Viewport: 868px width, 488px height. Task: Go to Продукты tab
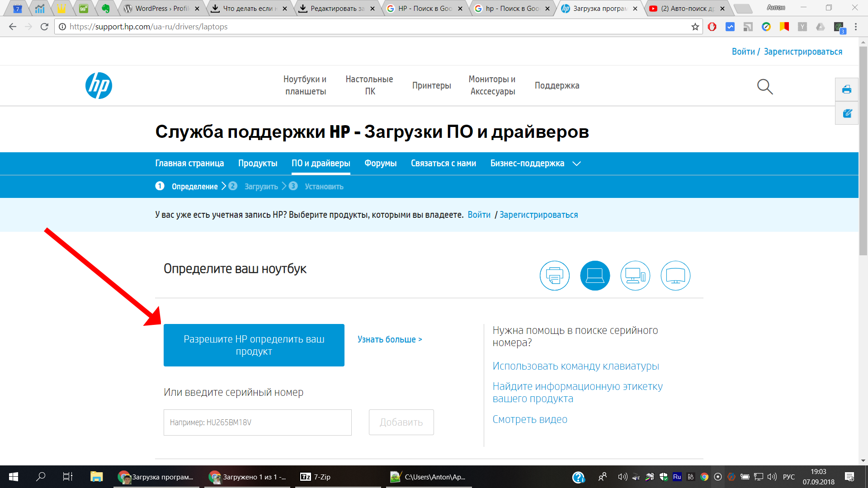click(x=258, y=163)
